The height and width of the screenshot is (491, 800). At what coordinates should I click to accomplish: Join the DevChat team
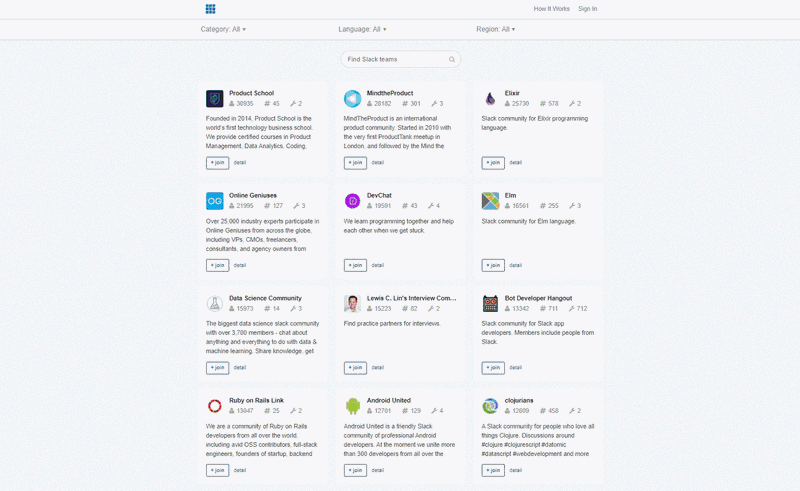355,265
